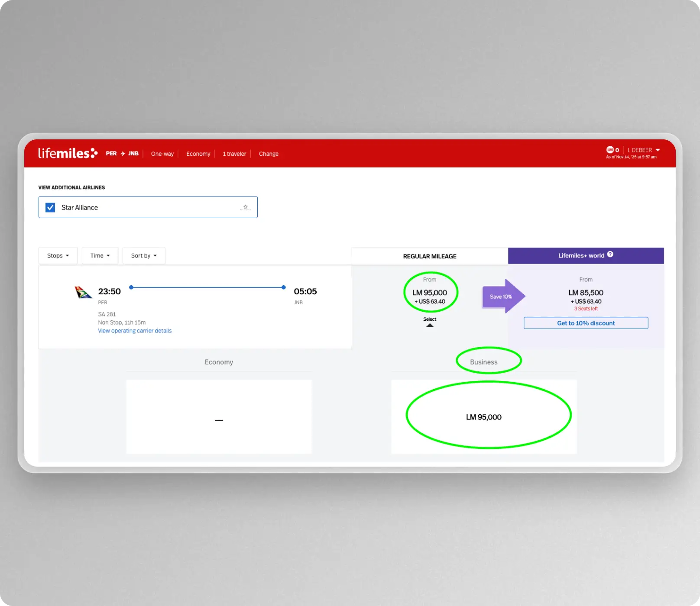Click the Get to 10% discount button
This screenshot has height=606, width=700.
(x=586, y=323)
